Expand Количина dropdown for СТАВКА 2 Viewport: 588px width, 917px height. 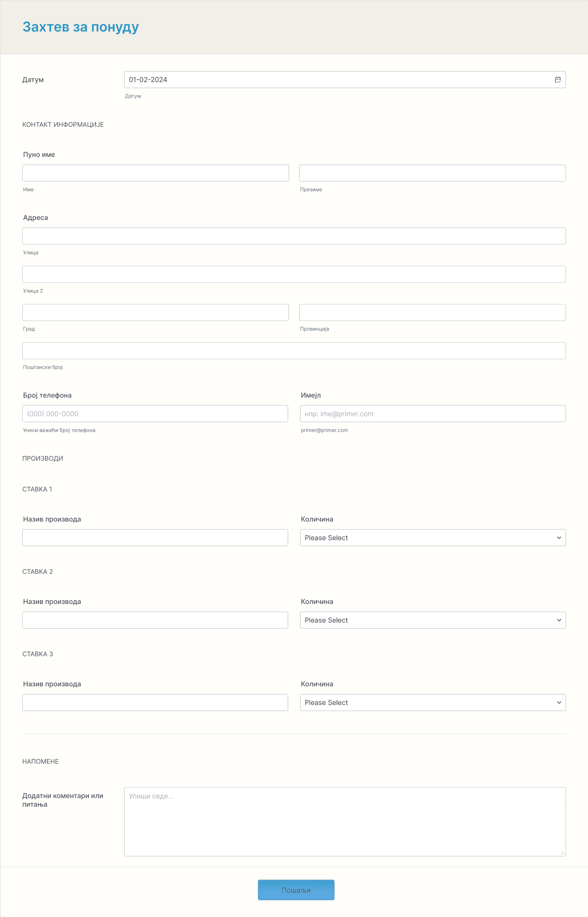tap(433, 620)
